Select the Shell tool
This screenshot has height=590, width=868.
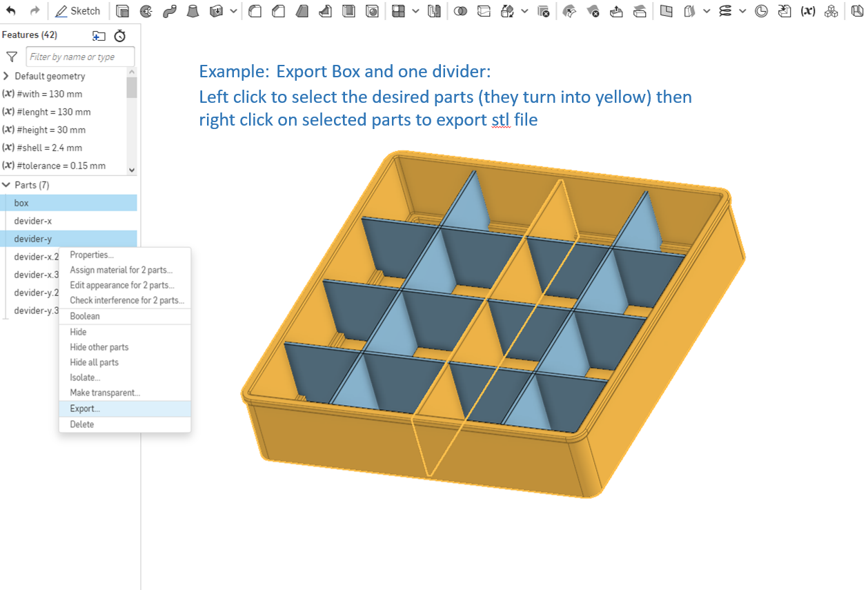point(348,10)
